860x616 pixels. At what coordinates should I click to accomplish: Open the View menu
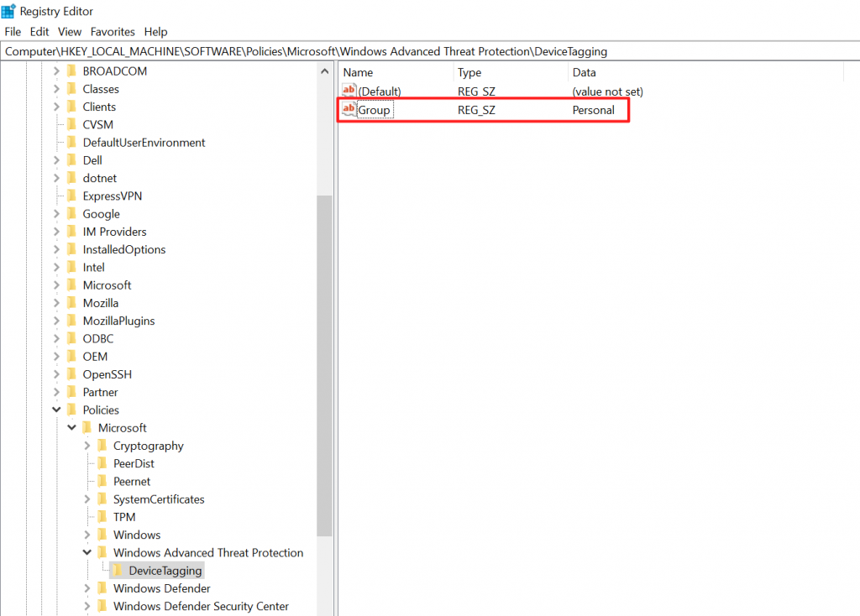point(70,31)
